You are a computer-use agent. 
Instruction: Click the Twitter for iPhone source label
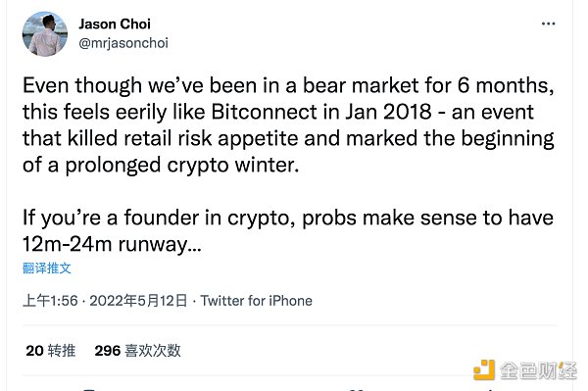pyautogui.click(x=257, y=301)
